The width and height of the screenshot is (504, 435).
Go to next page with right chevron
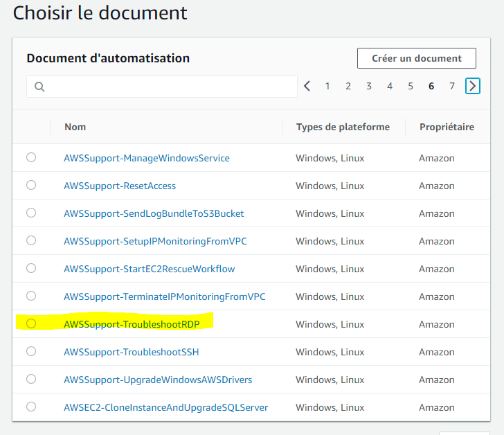coord(472,86)
